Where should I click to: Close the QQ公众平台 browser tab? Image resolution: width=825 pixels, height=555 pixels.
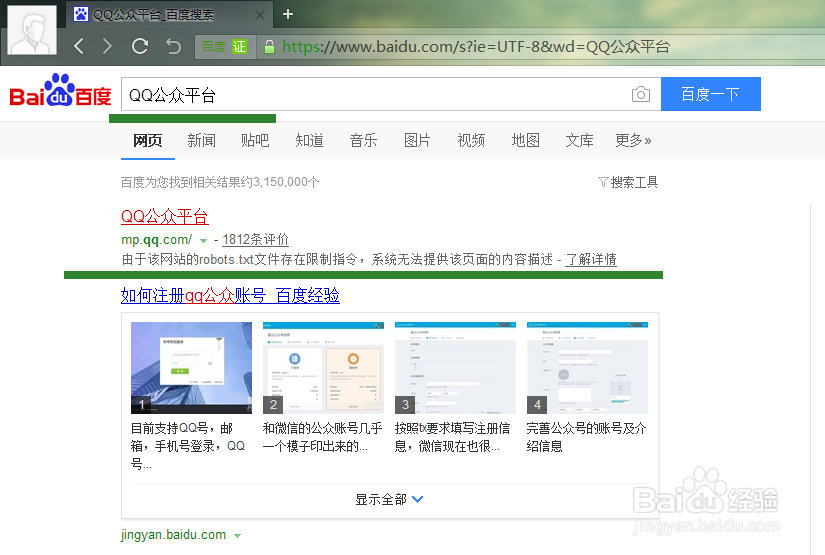(260, 15)
